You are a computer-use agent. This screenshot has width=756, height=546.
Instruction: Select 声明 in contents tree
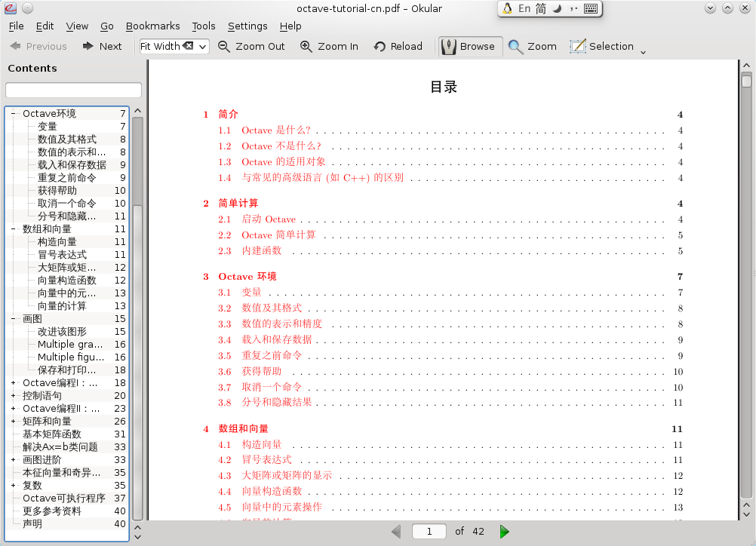tap(32, 524)
